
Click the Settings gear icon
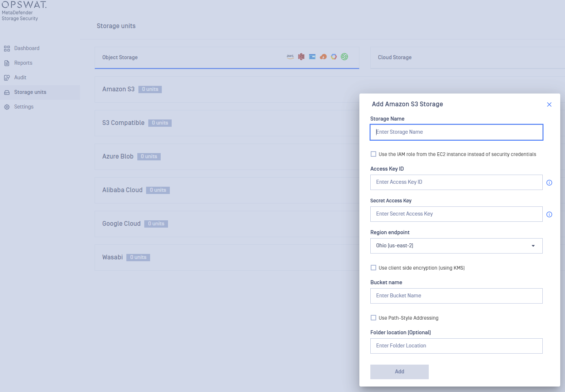point(7,107)
